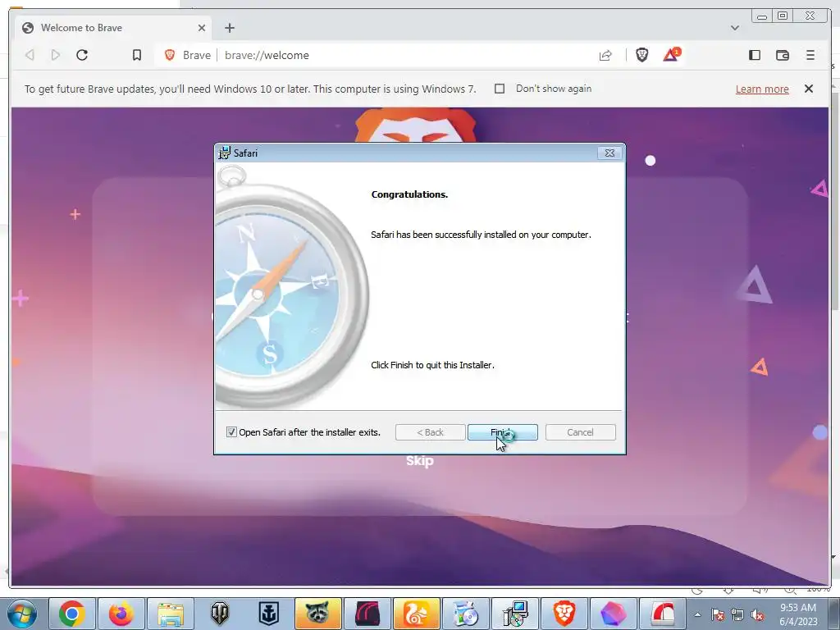Viewport: 840px width, 630px height.
Task: Bookmark this page in Brave
Action: [x=137, y=55]
